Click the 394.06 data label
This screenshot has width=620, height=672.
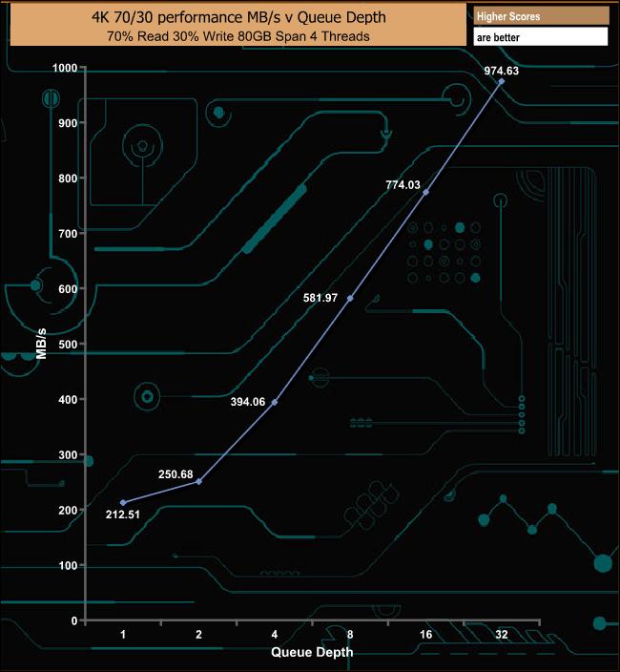point(248,402)
